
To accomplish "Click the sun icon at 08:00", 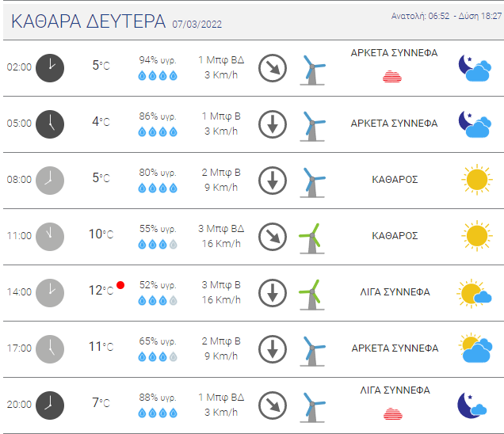I will tap(477, 180).
